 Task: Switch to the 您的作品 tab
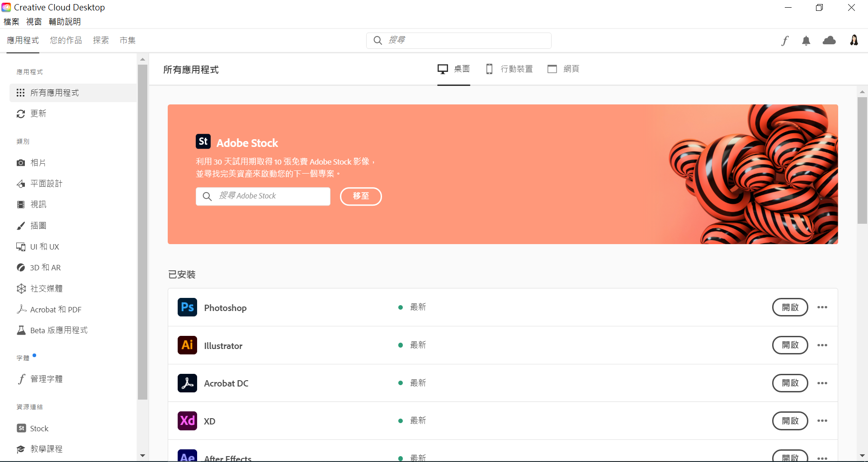click(66, 40)
